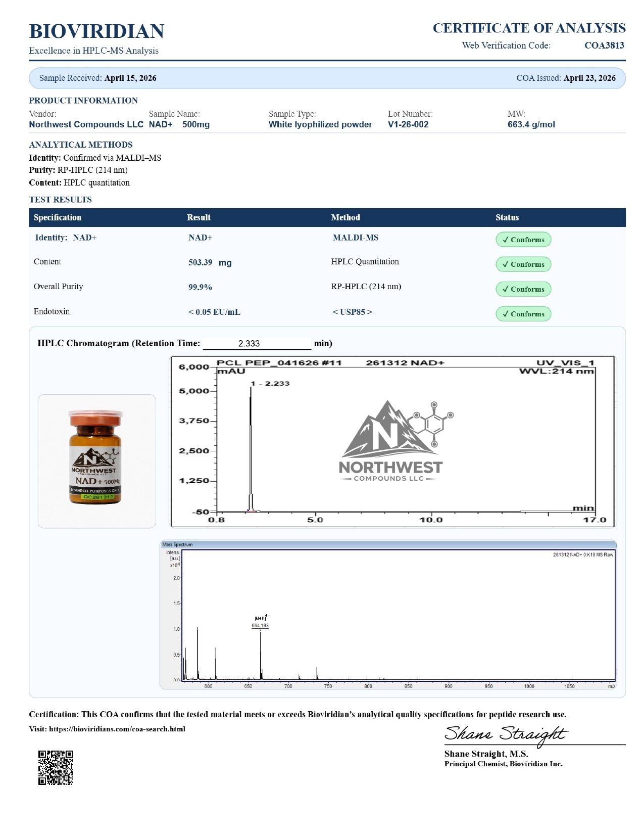Viewport: 644px width, 834px height.
Task: Click the QR code at bottom left
Action: pos(56,767)
